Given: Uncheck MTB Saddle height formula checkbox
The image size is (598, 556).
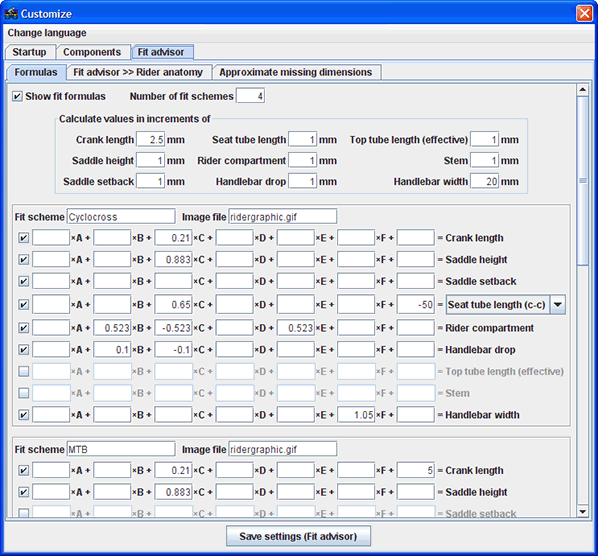Looking at the screenshot, I should tap(23, 492).
